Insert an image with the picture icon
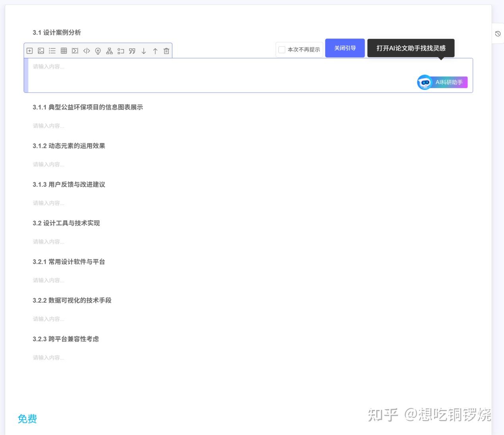The width and height of the screenshot is (504, 435). pos(41,51)
